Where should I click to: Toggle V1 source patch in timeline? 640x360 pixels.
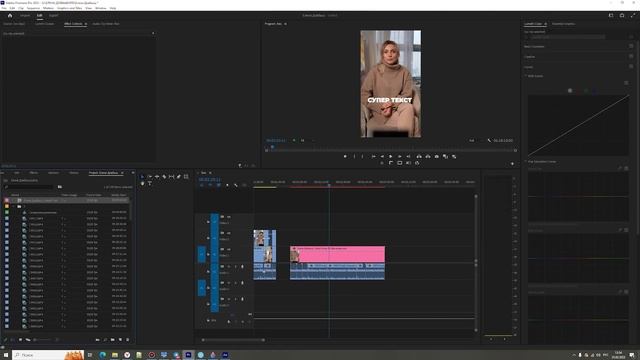click(x=202, y=254)
